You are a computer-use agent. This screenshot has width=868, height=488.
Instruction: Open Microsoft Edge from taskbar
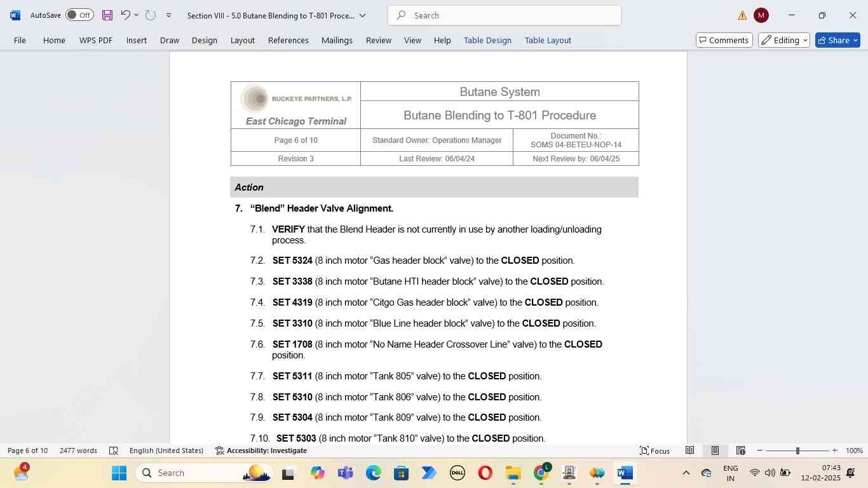pos(374,473)
